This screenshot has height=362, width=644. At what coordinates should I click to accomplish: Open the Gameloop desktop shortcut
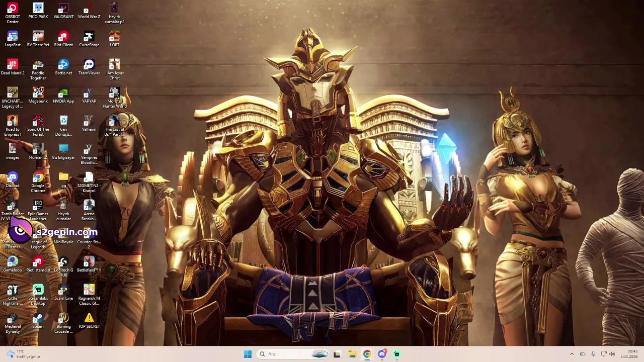tap(13, 264)
